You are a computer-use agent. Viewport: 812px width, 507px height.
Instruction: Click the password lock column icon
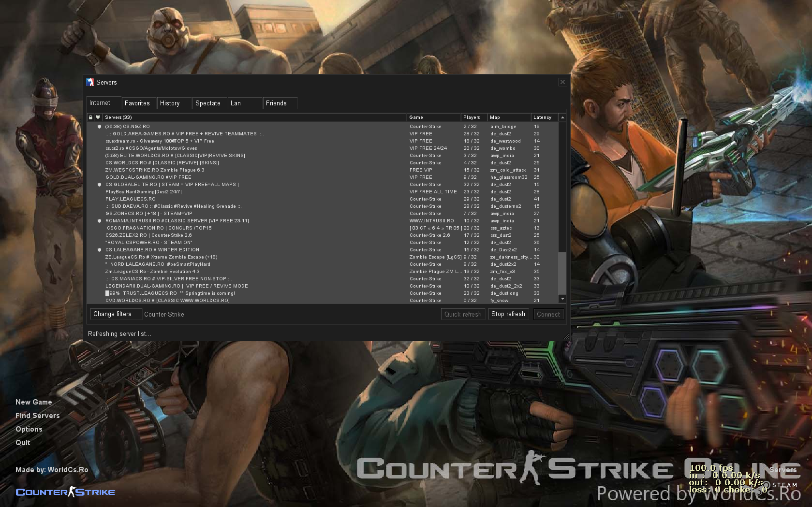tap(90, 117)
